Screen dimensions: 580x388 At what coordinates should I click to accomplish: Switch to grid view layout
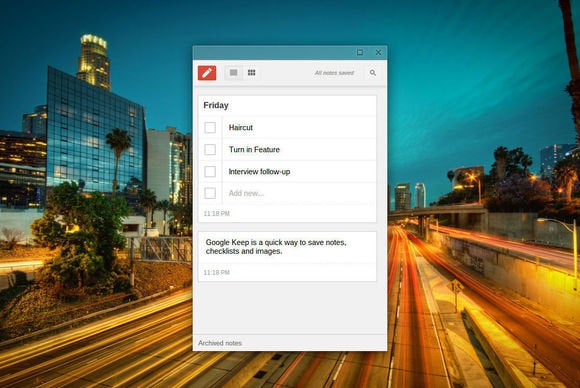click(252, 72)
